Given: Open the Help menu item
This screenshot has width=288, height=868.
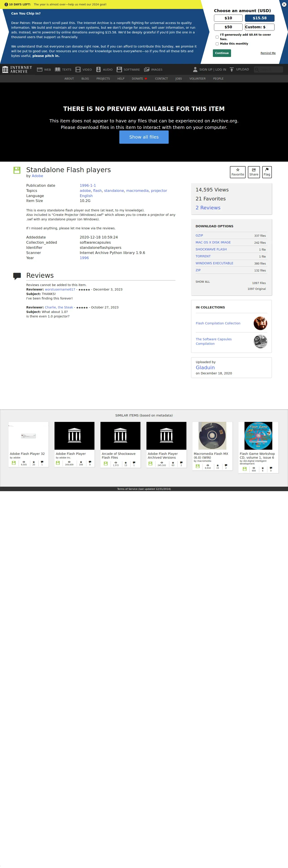Looking at the screenshot, I should [x=121, y=78].
